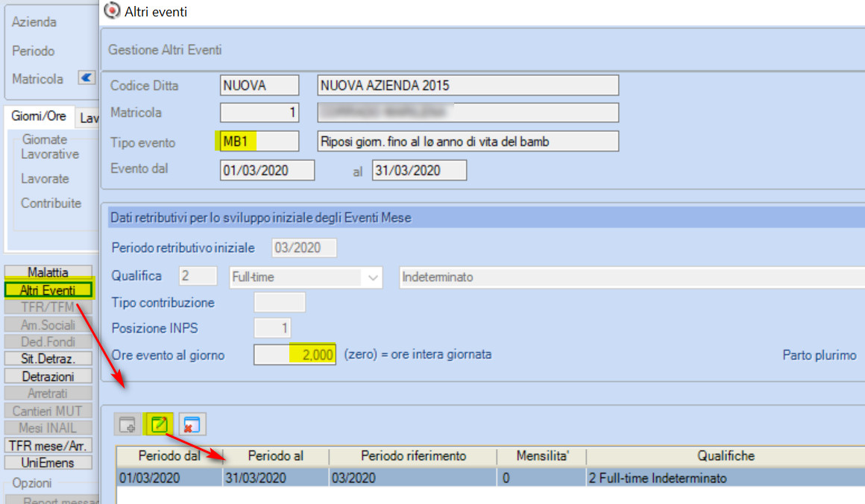Click the Detrazioni button
This screenshot has height=504, width=865.
48,377
